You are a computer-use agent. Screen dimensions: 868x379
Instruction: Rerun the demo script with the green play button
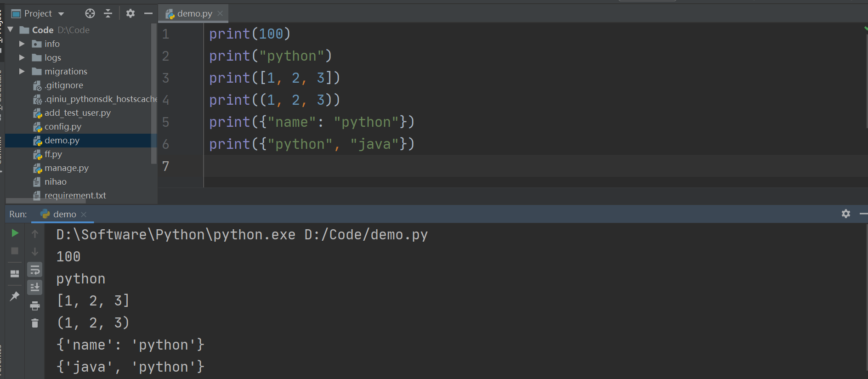[15, 233]
